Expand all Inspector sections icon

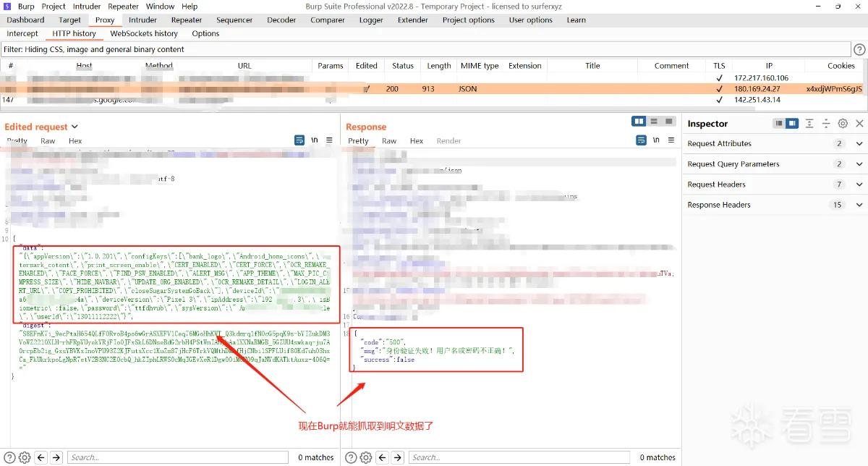click(809, 124)
